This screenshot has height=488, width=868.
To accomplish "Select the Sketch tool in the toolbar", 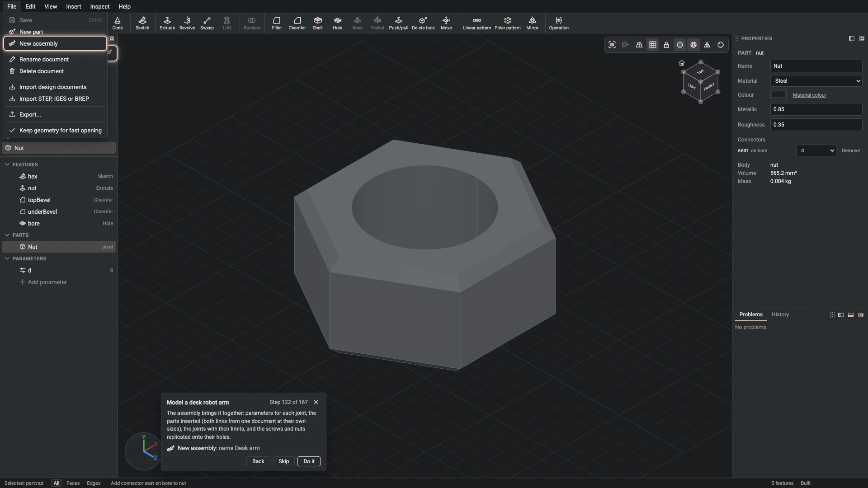I will coord(142,23).
